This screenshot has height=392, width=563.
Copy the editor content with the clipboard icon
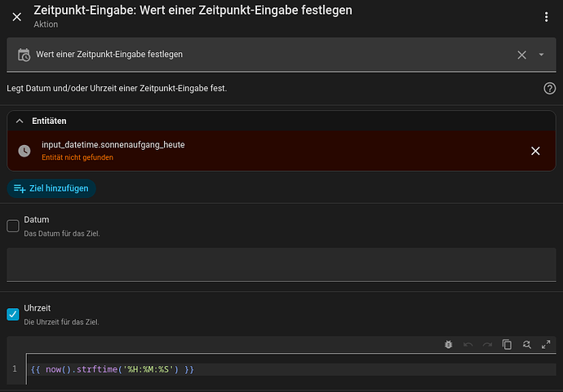click(507, 345)
